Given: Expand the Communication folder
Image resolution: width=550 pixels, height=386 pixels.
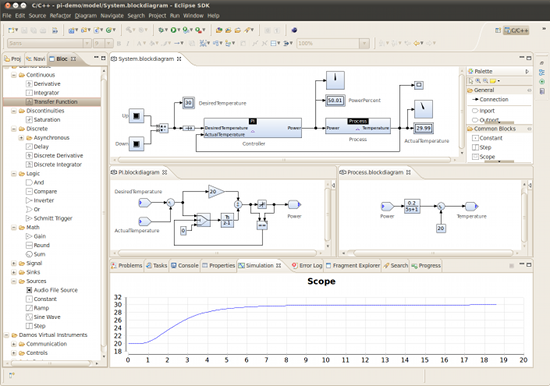Looking at the screenshot, I should (14, 344).
